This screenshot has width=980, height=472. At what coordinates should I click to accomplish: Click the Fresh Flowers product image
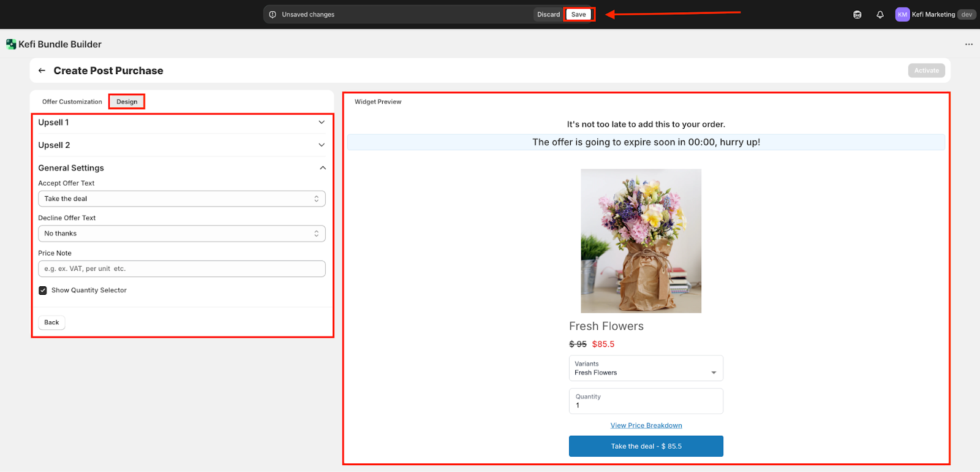[641, 241]
